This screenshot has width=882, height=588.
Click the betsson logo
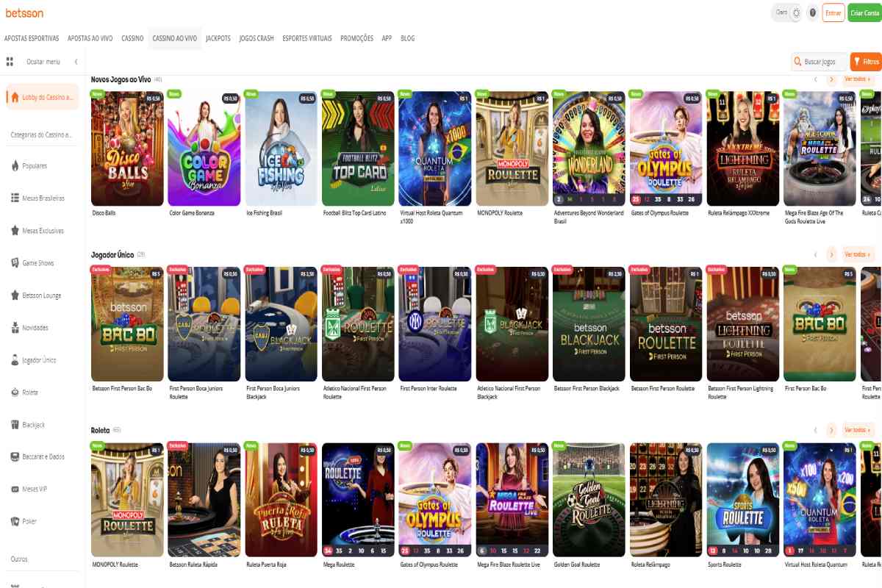coord(24,12)
